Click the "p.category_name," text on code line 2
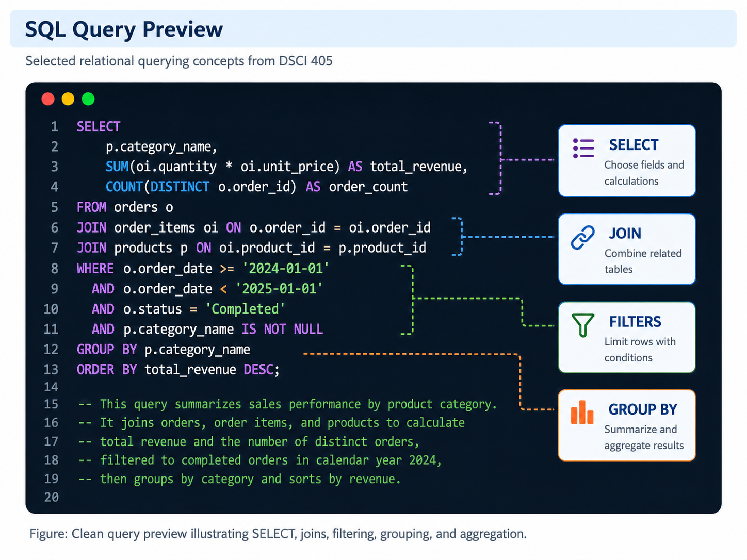Viewport: 747px width, 560px height. pyautogui.click(x=161, y=147)
